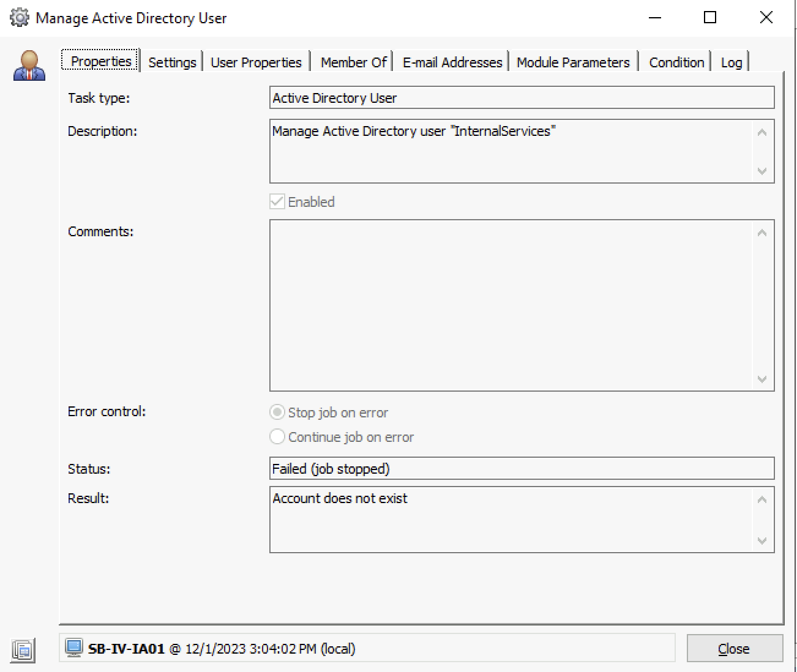Click the SB-IV-IA01 server status text
The image size is (797, 672).
pos(222,649)
